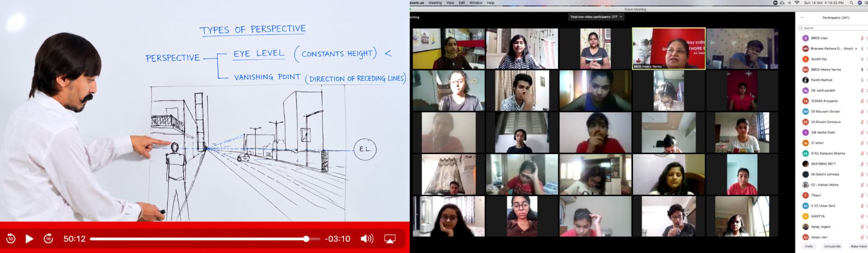Viewport: 868px width, 253px height.
Task: Select BRDS Heena Verma's highlighted video tile
Action: [x=669, y=48]
